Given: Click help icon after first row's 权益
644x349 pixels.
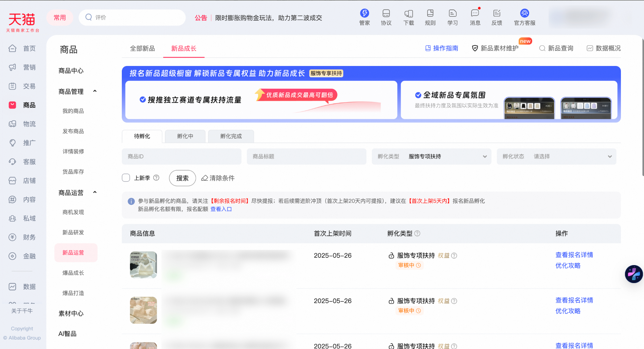Looking at the screenshot, I should point(454,256).
